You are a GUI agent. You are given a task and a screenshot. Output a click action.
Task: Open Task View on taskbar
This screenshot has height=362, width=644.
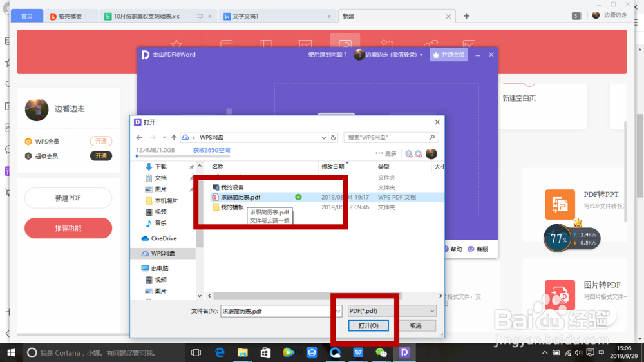(196, 352)
